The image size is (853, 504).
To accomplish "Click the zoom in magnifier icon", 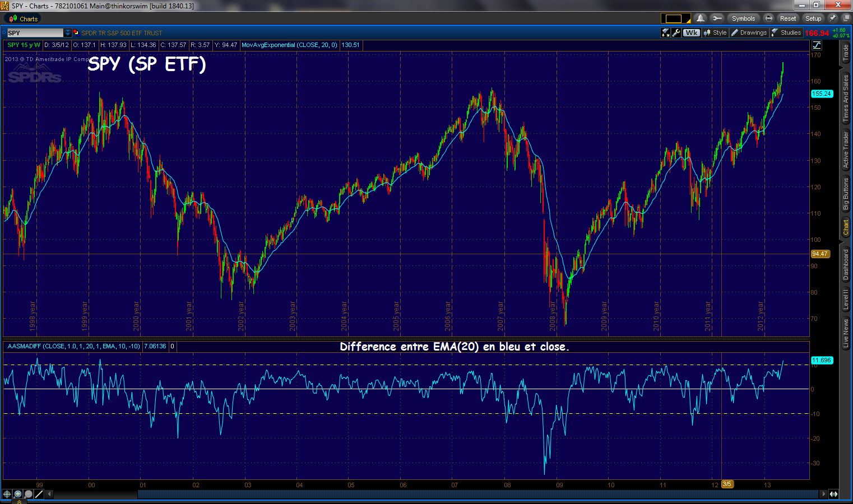I will click(x=17, y=494).
